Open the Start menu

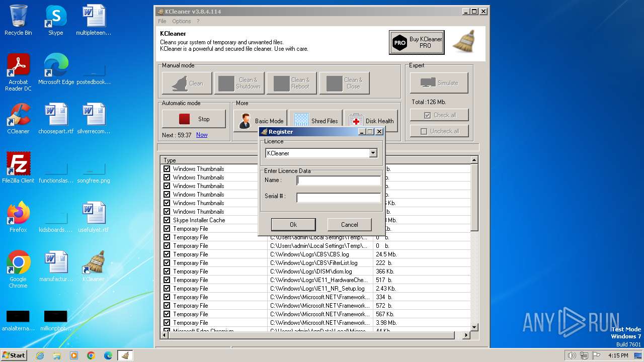pyautogui.click(x=14, y=355)
